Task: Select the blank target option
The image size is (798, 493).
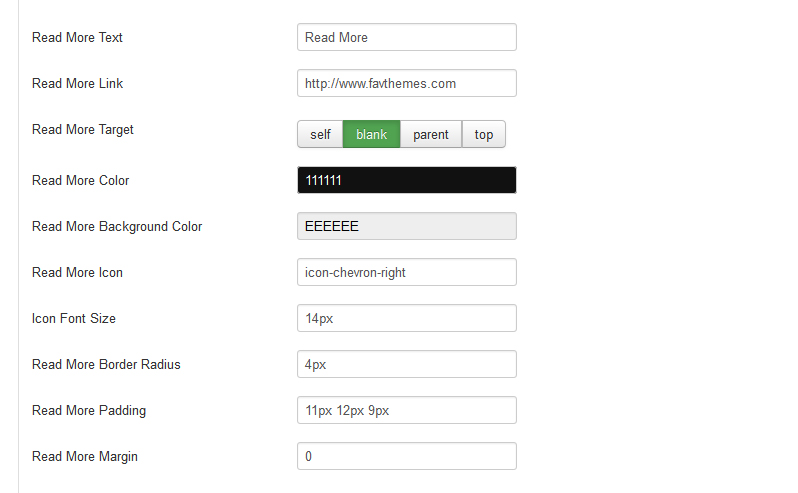Action: [372, 134]
